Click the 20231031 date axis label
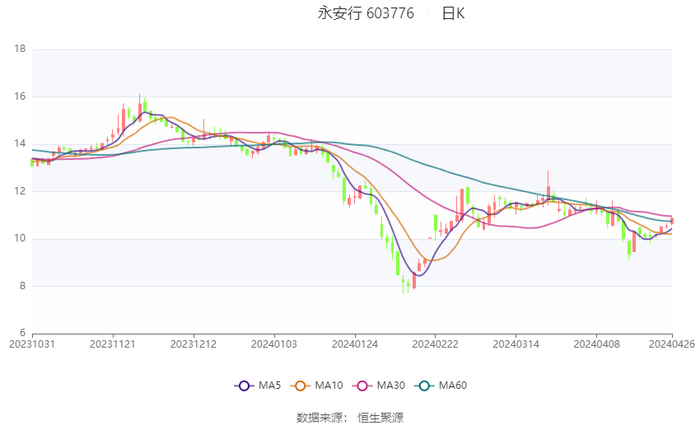700x426 pixels. (x=32, y=343)
